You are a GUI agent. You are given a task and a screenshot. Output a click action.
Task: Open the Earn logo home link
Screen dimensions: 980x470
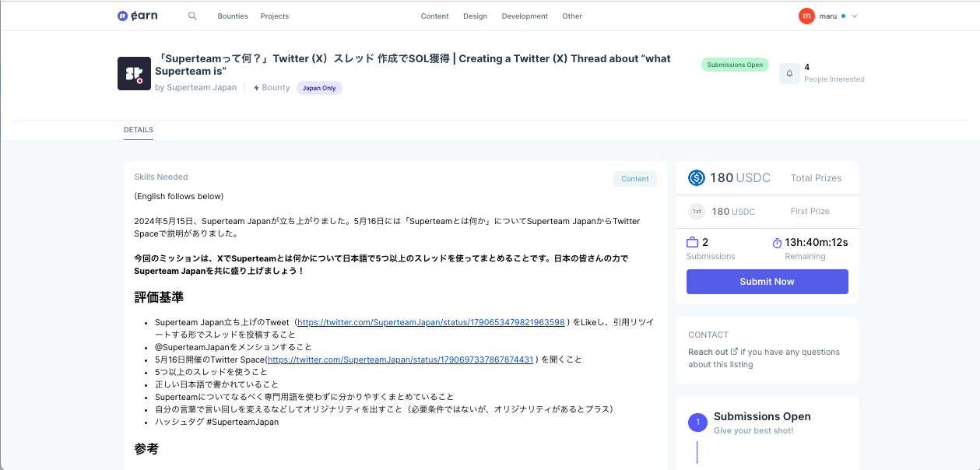tap(138, 16)
